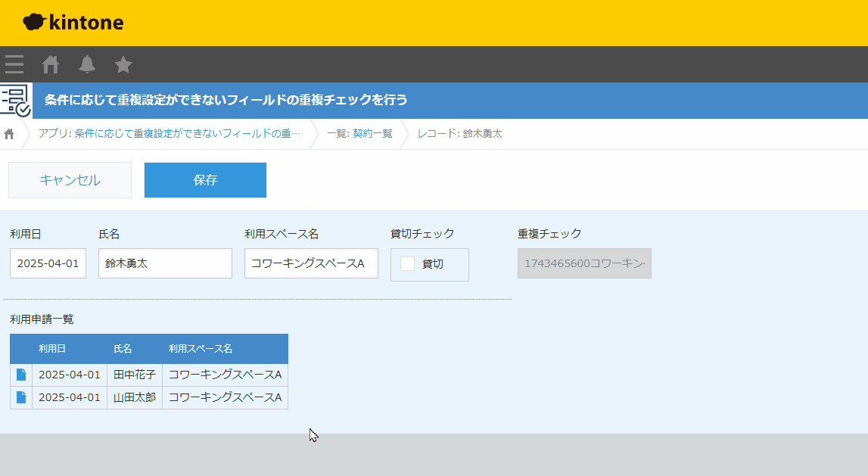Click the 利用スペース名 table column header
Screen dimensions: 868x476
click(201, 349)
